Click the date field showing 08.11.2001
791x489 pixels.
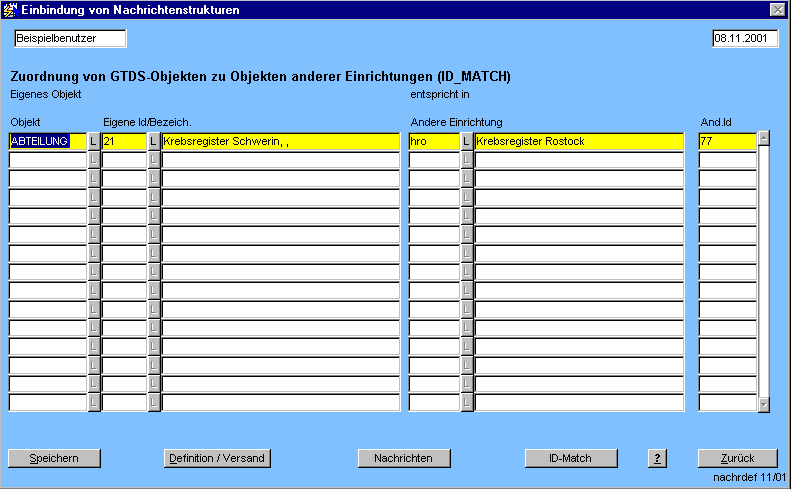pyautogui.click(x=744, y=38)
